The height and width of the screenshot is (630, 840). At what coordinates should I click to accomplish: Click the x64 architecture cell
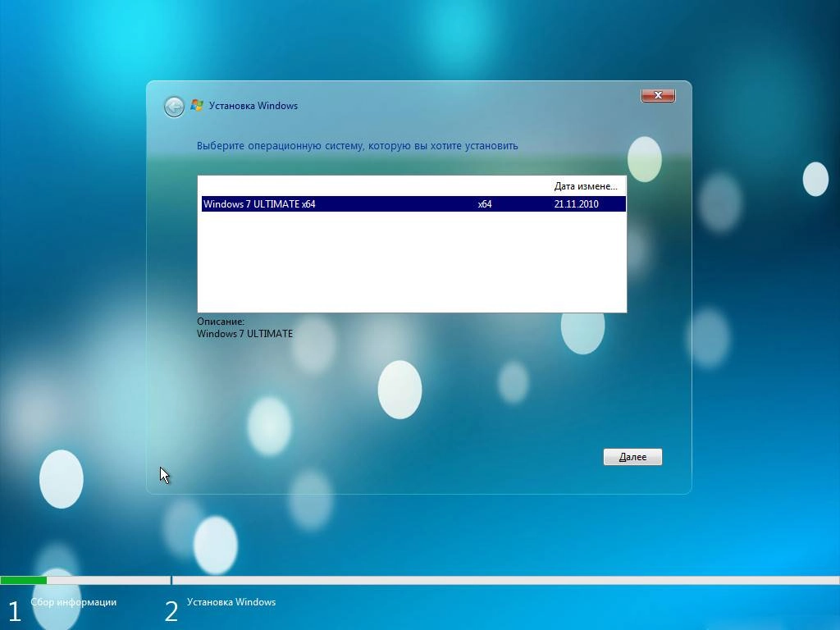tap(485, 204)
